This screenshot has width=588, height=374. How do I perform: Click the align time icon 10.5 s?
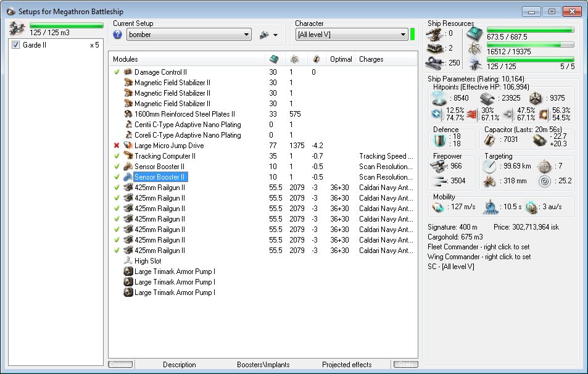coord(490,207)
